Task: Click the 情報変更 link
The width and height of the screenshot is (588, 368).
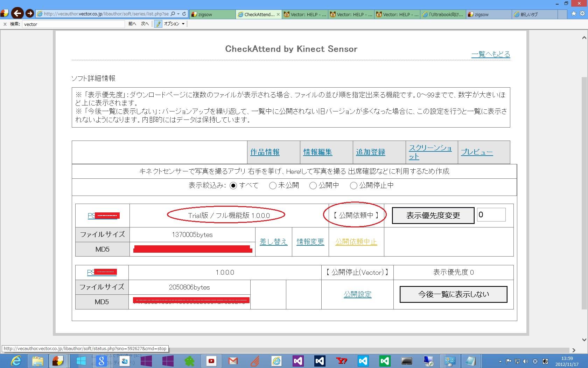Action: (x=310, y=242)
